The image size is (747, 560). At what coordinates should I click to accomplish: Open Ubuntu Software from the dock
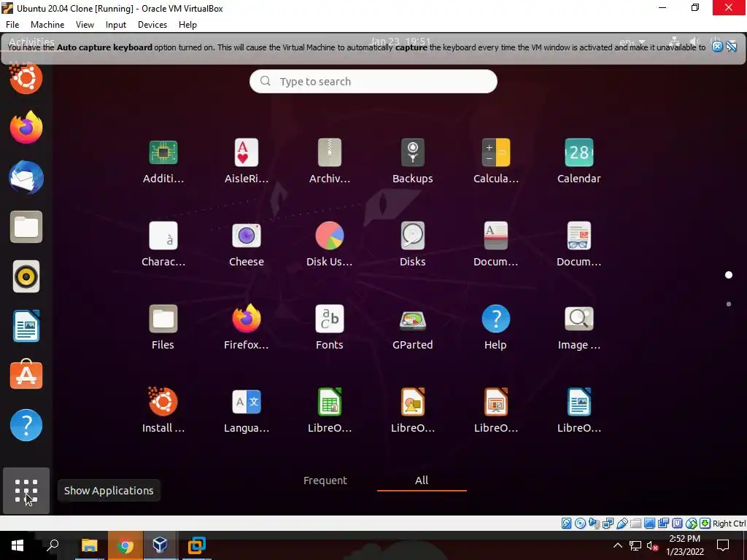click(x=26, y=376)
